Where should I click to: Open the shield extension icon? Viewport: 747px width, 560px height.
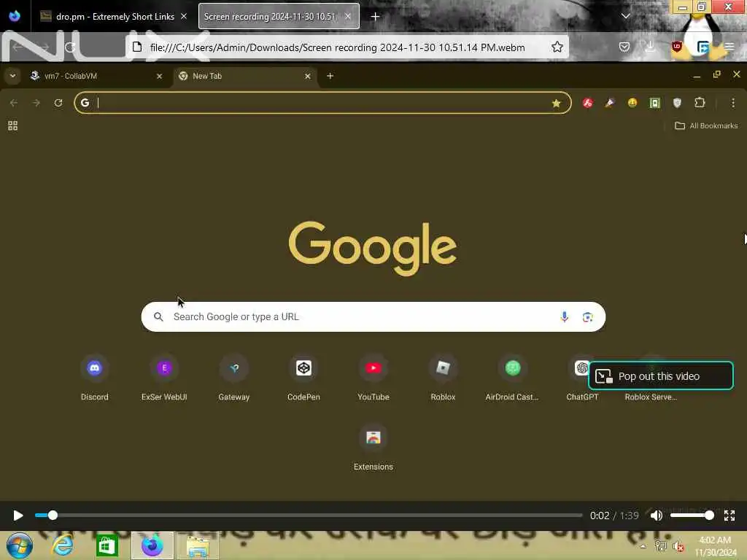(x=677, y=103)
